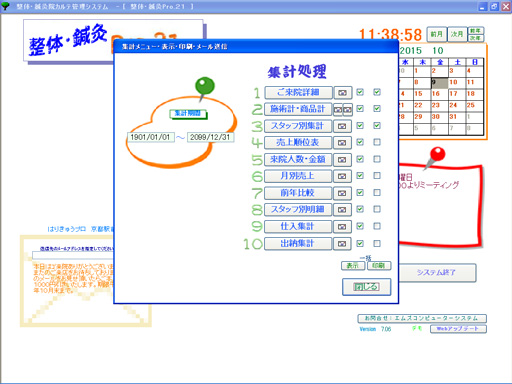512x384 pixels.
Task: Open the スタッフ別明細 report
Action: (x=298, y=210)
